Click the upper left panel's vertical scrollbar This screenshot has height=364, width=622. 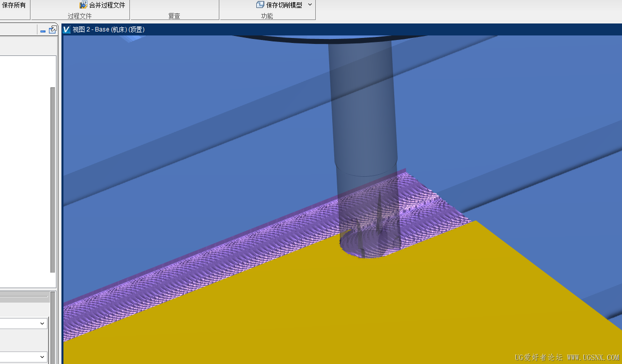(x=52, y=180)
